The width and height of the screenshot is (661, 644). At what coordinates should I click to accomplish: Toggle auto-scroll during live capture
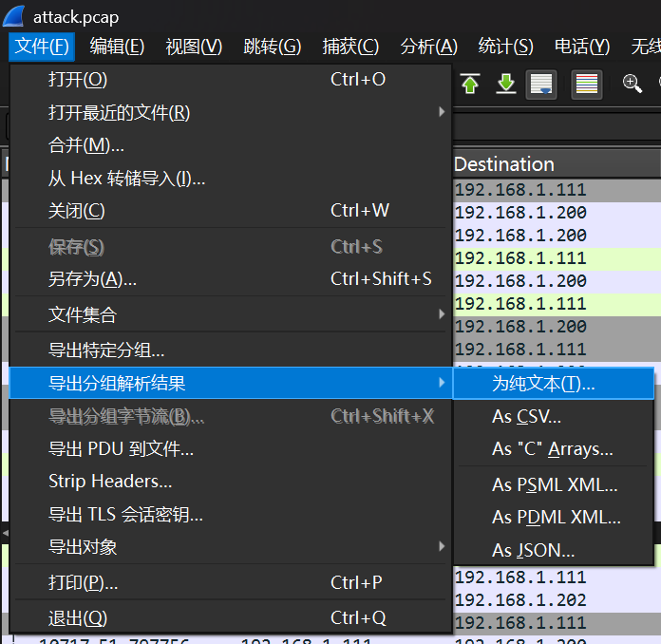coord(542,85)
